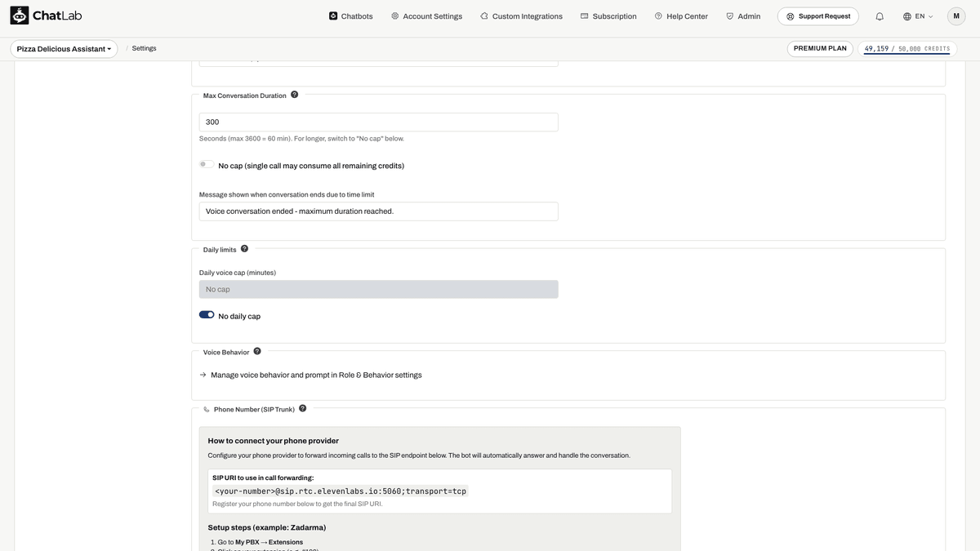This screenshot has width=980, height=551.
Task: Show Daily limits help tooltip
Action: 244,249
